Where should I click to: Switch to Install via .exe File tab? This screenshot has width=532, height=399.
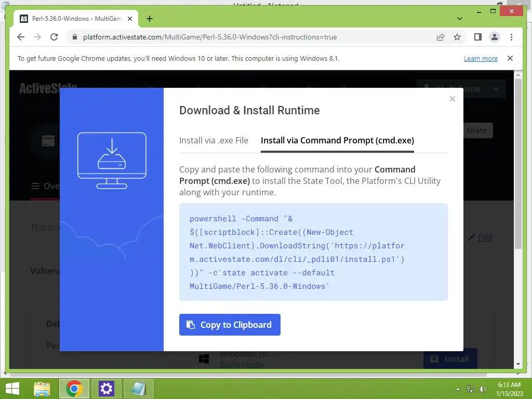[x=214, y=140]
